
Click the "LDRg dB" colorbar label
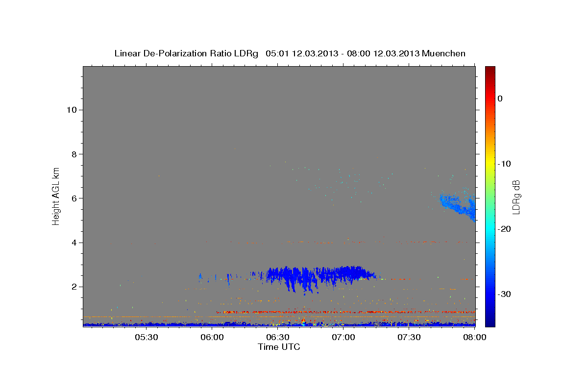coord(516,196)
